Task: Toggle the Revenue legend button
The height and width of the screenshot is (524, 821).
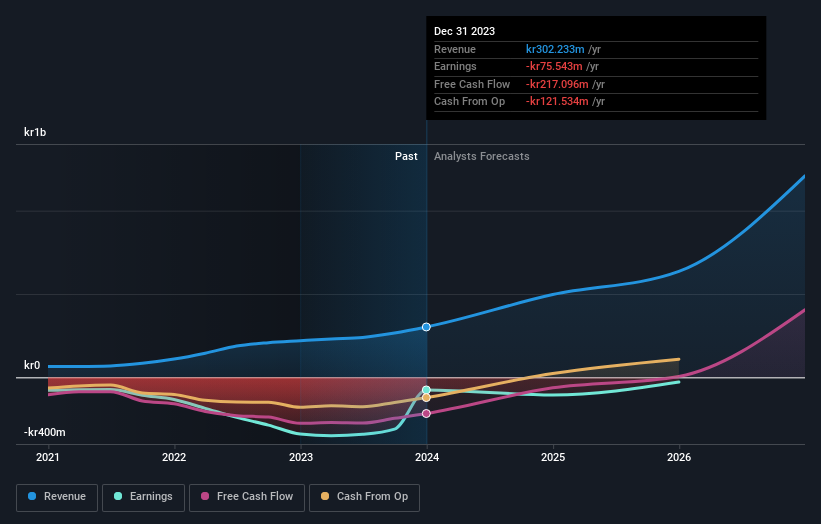Action: (57, 497)
